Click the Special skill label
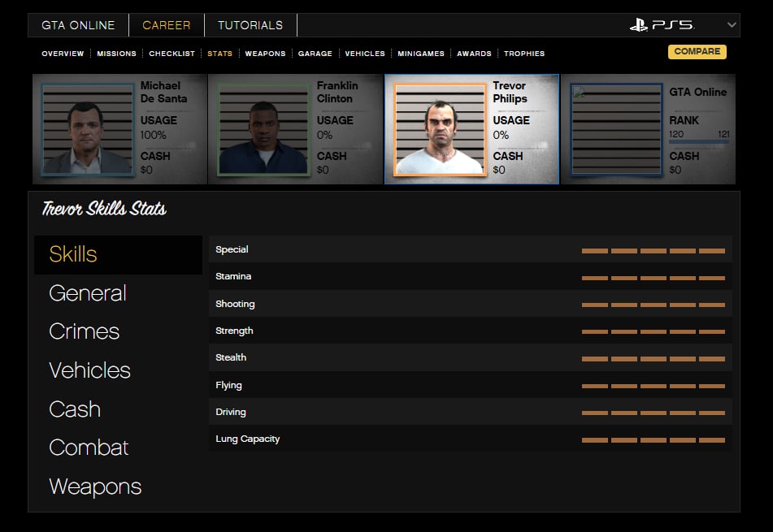 [x=232, y=249]
